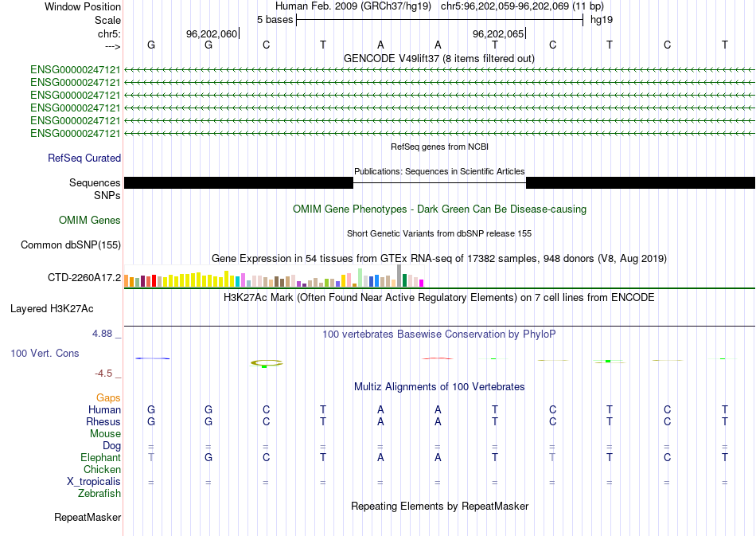
Task: Click the pale T starting the Elephant row
Action: click(x=151, y=457)
